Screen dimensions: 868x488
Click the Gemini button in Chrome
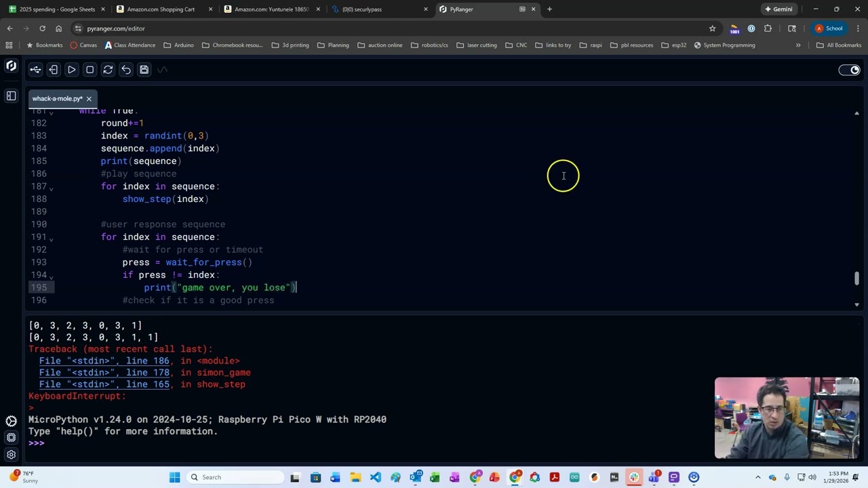[778, 9]
